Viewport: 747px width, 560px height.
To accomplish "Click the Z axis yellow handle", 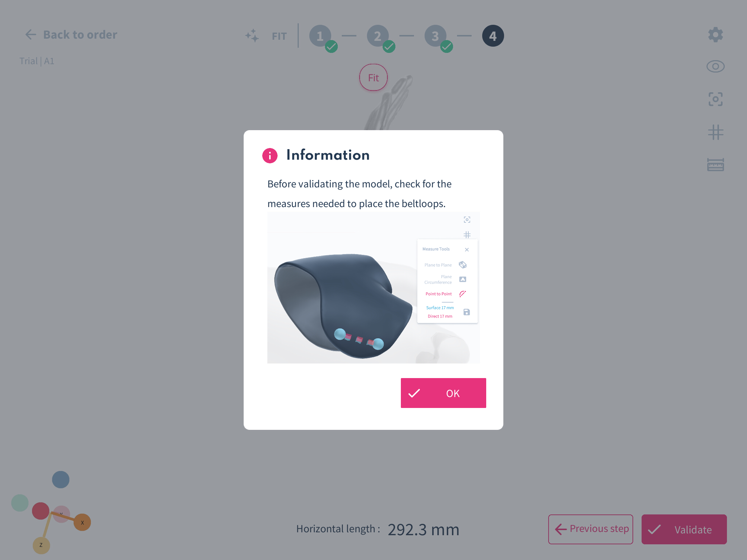I will click(x=41, y=545).
